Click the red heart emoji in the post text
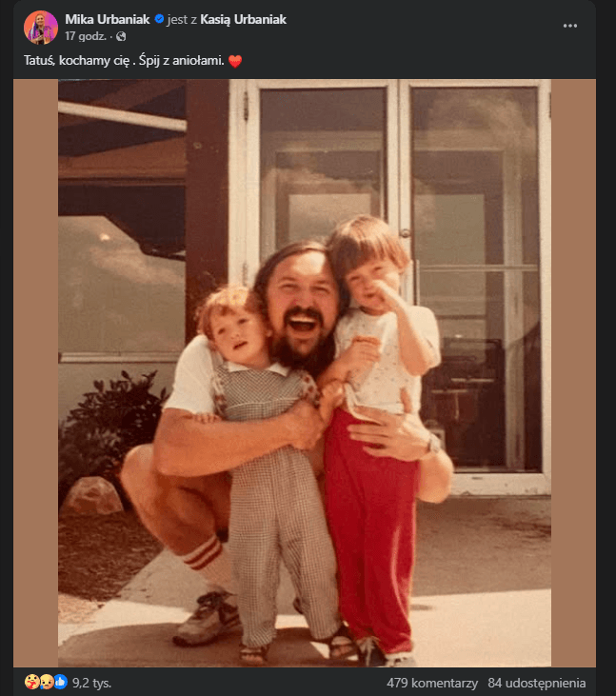 pyautogui.click(x=235, y=61)
